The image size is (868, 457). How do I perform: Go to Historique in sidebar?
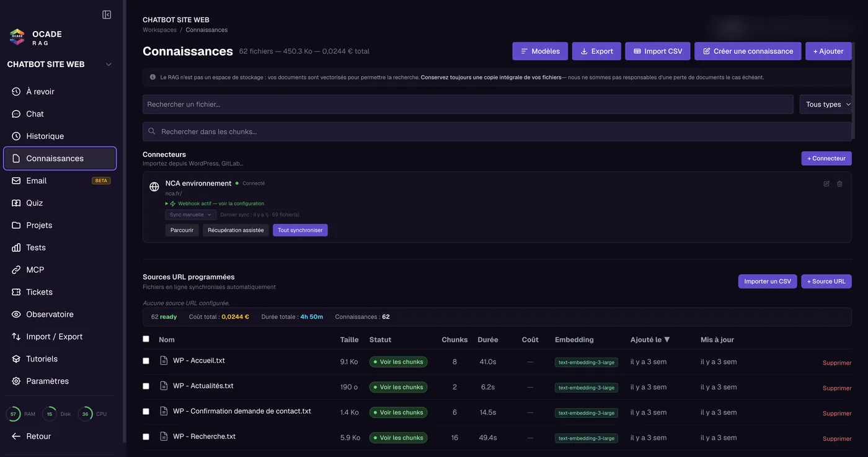tap(60, 136)
